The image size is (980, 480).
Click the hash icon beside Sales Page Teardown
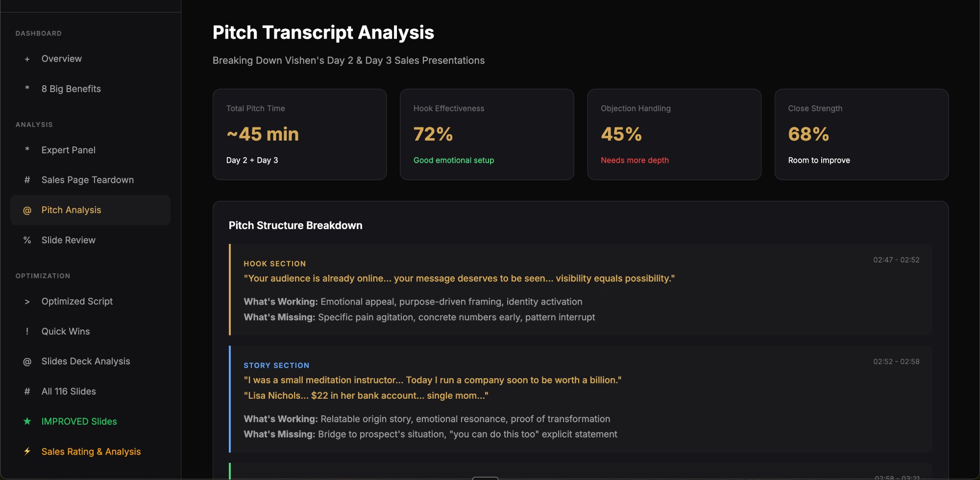(x=27, y=180)
